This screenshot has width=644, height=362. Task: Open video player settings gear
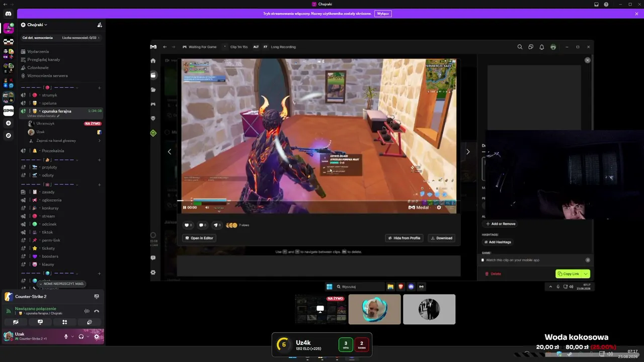pos(439,207)
